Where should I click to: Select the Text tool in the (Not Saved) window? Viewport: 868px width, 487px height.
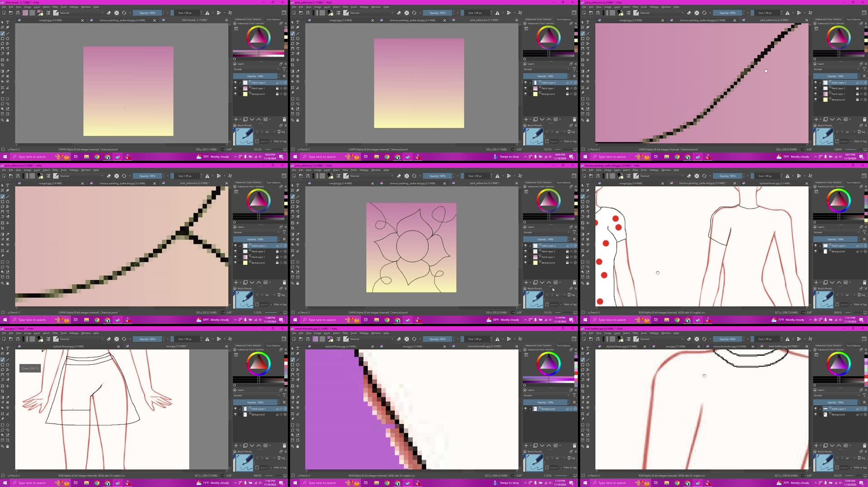point(8,22)
